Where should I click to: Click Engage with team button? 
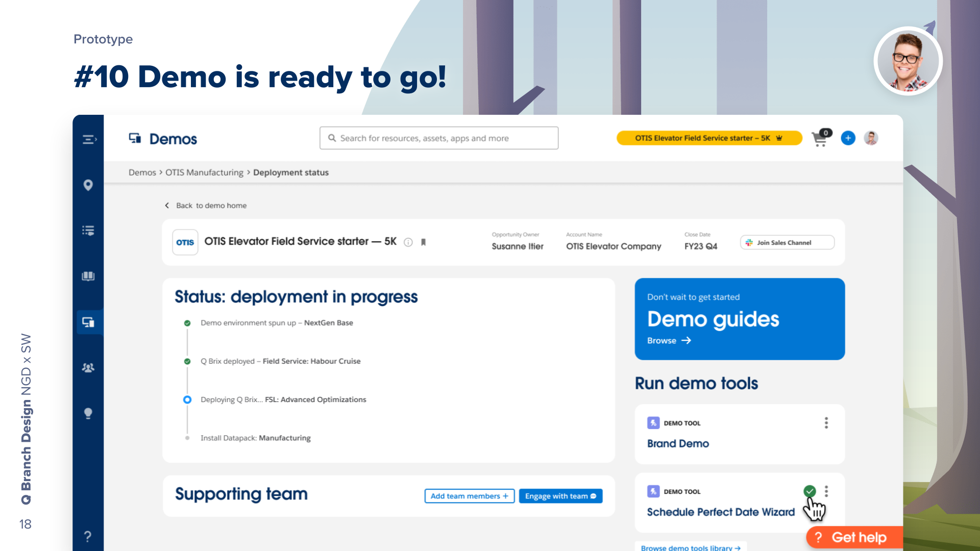point(560,496)
